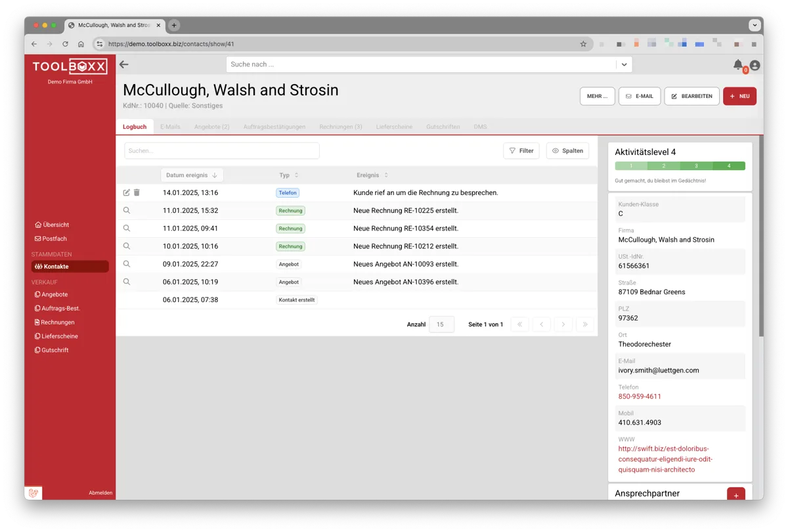Screen dimensions: 788x532
Task: Go to next page of log table
Action: pyautogui.click(x=563, y=324)
